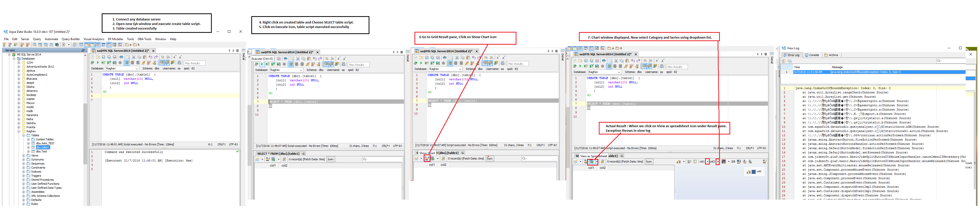
Task: Select the msdb database in Servers tree
Action: click(x=29, y=111)
